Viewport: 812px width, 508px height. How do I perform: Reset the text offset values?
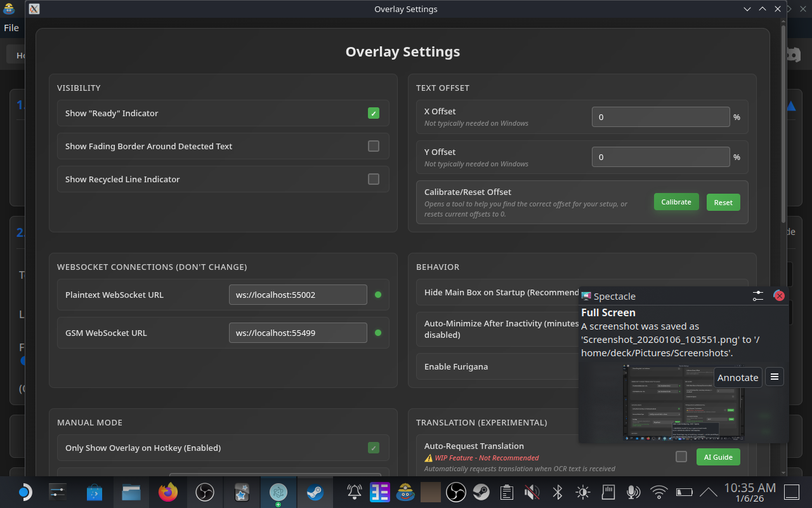(x=723, y=203)
